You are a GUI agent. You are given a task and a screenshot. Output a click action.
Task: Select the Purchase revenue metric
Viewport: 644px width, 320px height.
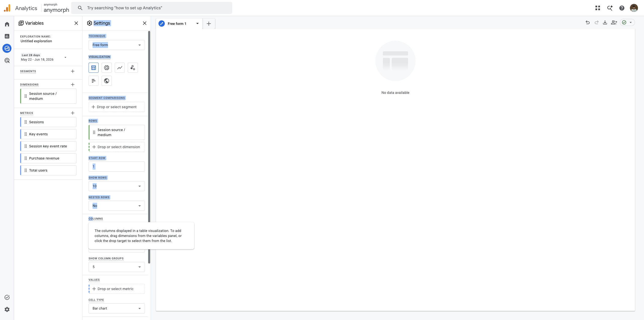click(x=48, y=158)
